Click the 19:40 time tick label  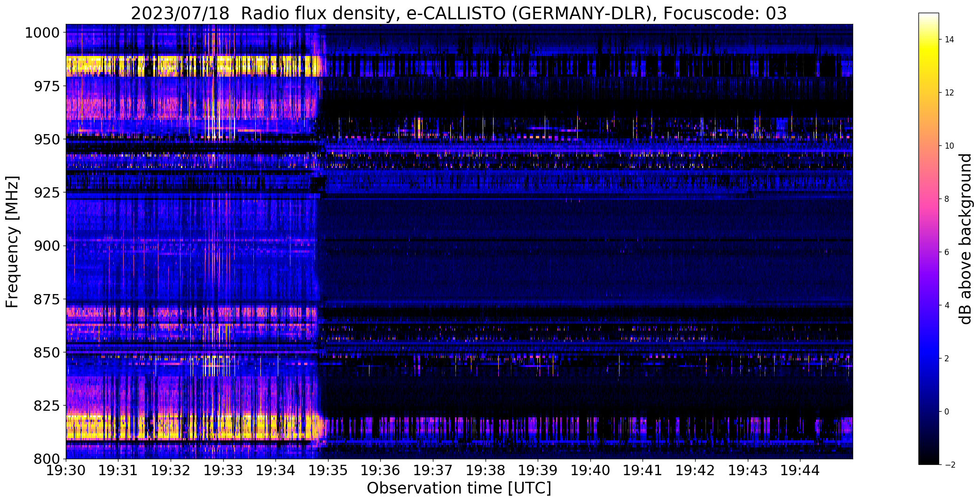(x=591, y=470)
